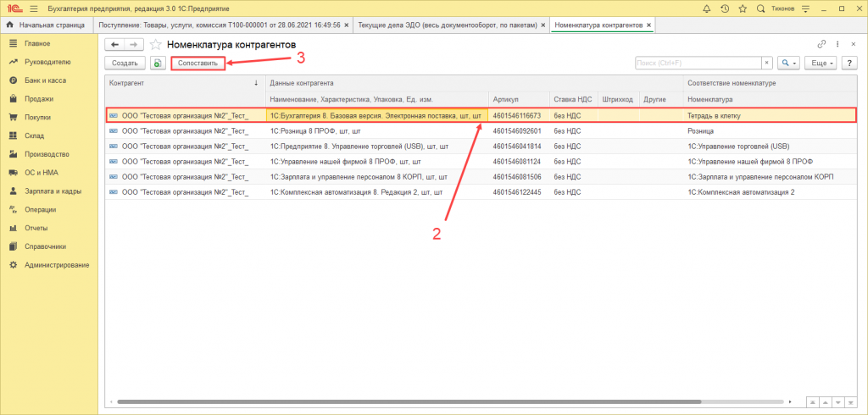Close the Текущие дела ЭДО tab
Viewport: 868px width, 415px height.
pyautogui.click(x=543, y=25)
